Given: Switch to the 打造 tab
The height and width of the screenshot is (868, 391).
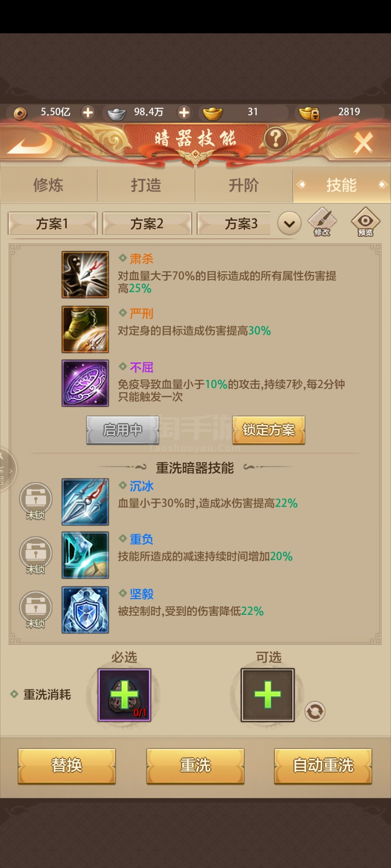Looking at the screenshot, I should coord(146,185).
